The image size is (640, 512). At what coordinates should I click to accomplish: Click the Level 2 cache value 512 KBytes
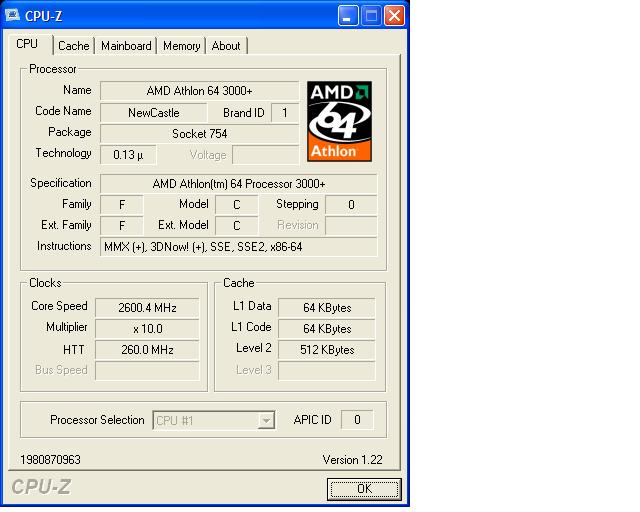(x=327, y=350)
